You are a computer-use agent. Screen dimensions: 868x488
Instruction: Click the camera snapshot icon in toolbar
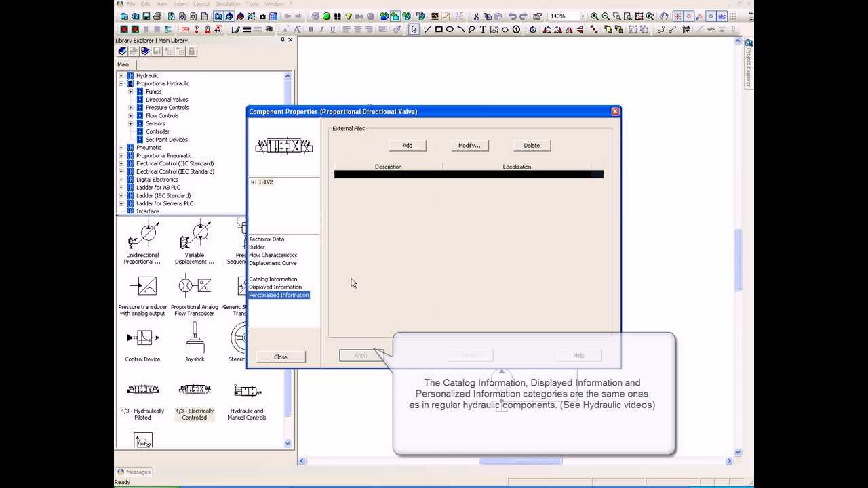262,16
